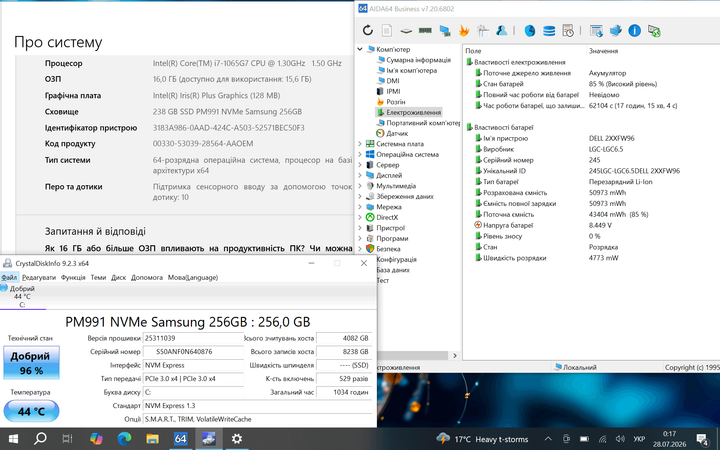Launch the flame stability test icon
This screenshot has height=450, width=720.
[464, 31]
